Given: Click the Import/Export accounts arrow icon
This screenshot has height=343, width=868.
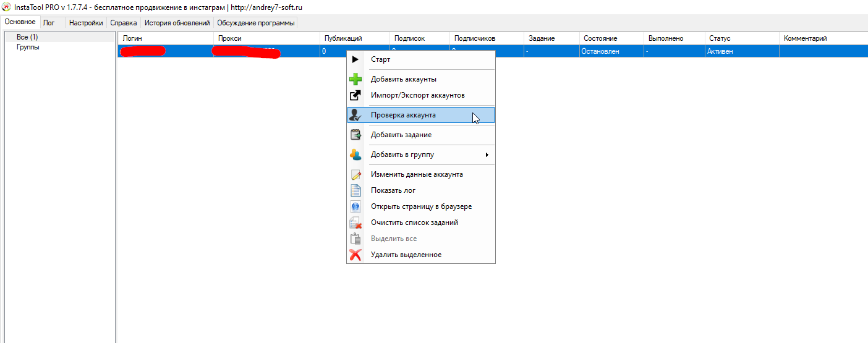Looking at the screenshot, I should click(x=355, y=95).
